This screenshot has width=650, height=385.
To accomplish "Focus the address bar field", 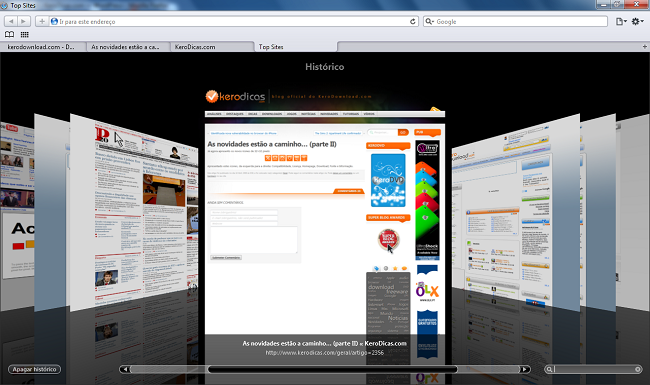I will coord(233,21).
